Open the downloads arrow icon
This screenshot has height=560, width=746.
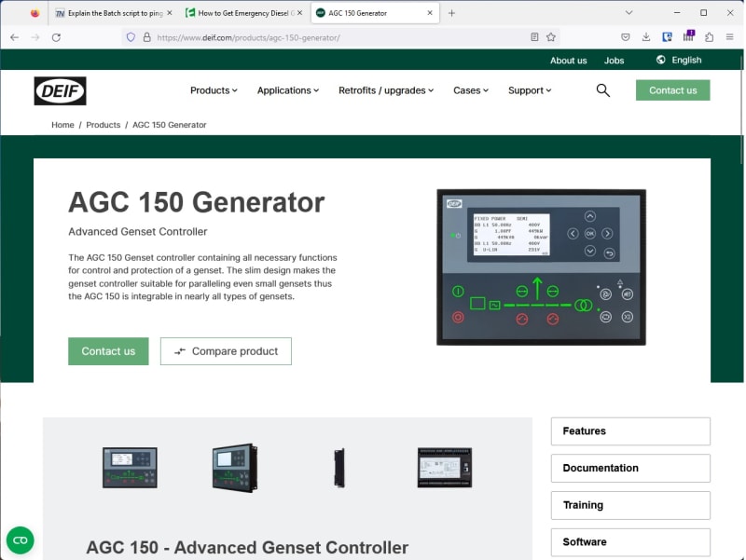click(645, 37)
